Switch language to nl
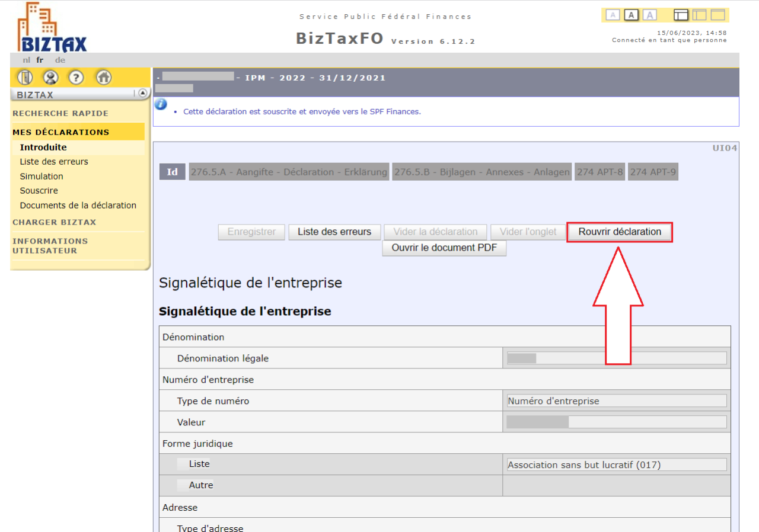This screenshot has height=532, width=759. click(27, 60)
